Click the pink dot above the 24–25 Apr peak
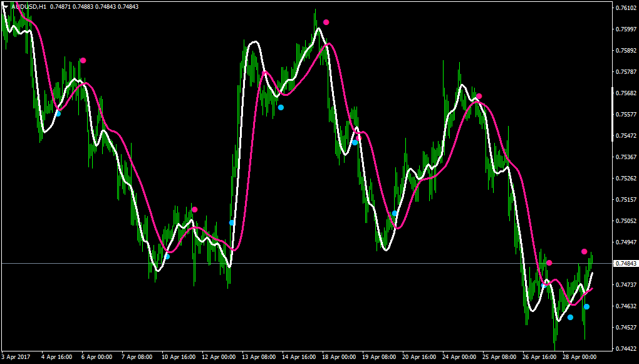Screen dimensions: 639x364 coord(479,96)
